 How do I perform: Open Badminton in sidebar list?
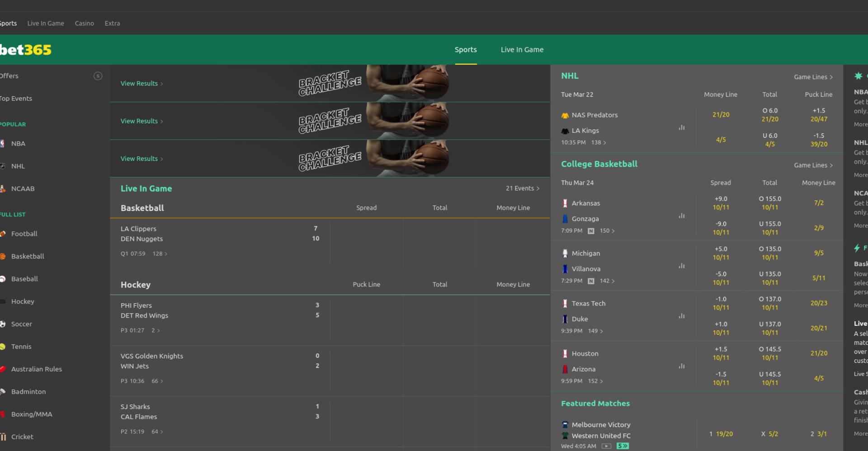28,392
